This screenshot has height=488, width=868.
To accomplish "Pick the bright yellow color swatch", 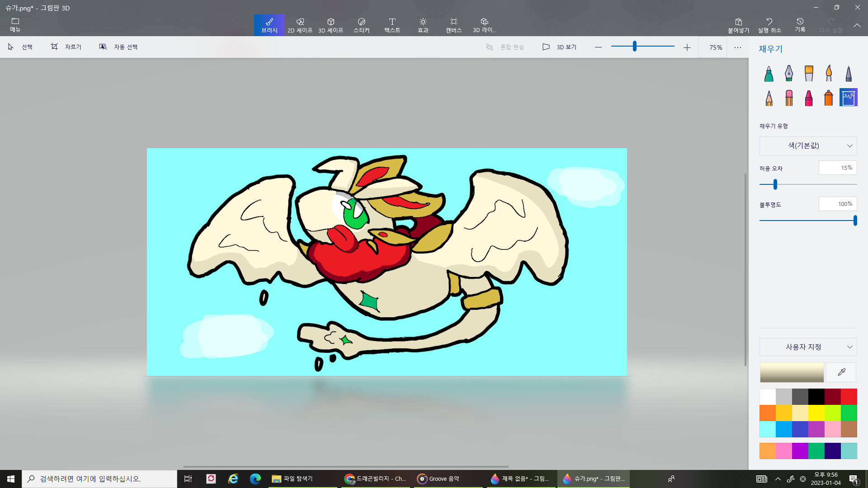I will click(x=816, y=413).
